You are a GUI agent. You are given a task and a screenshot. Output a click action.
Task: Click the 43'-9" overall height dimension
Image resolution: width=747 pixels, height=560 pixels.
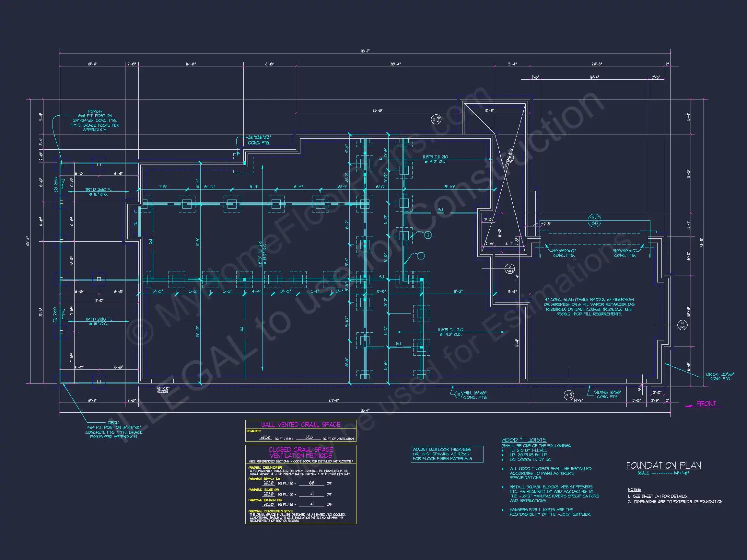(702, 243)
